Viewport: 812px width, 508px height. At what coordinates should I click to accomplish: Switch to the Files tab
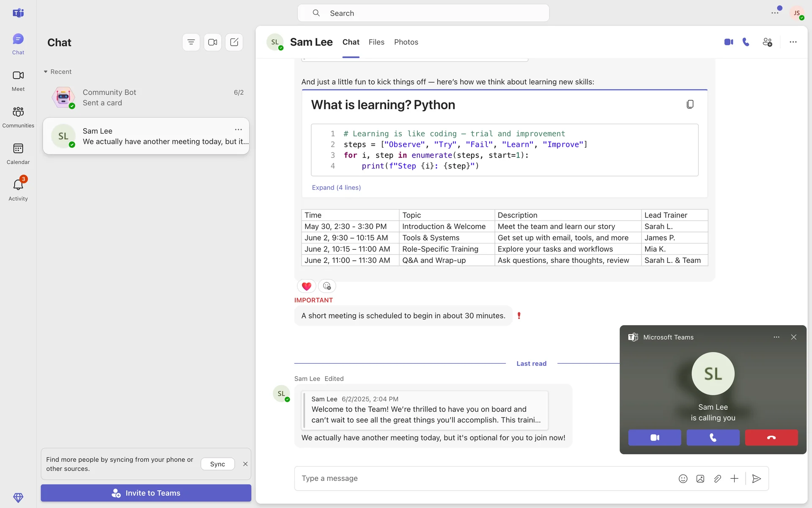pyautogui.click(x=376, y=42)
